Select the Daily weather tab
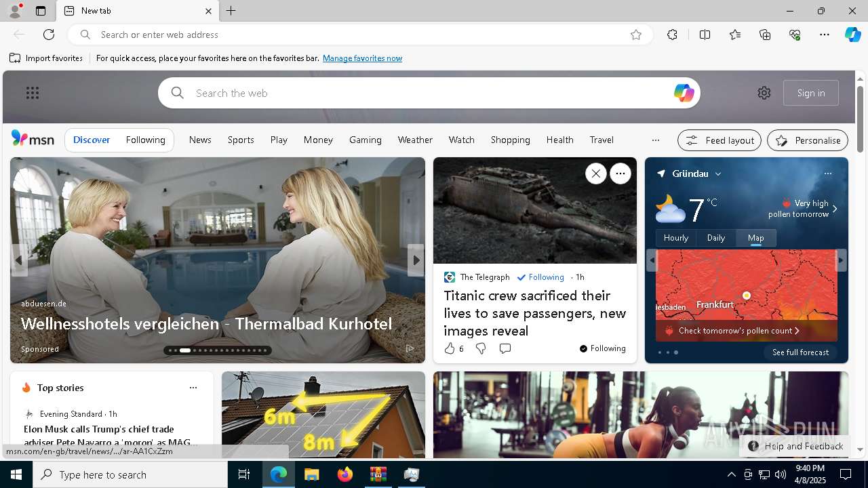 (716, 238)
